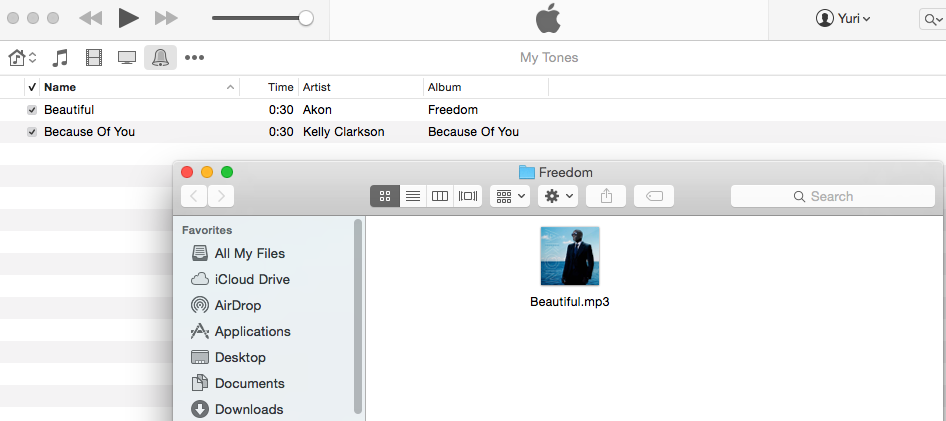This screenshot has height=421, width=946.
Task: Uncheck the Beautiful tone checkbox
Action: point(32,110)
